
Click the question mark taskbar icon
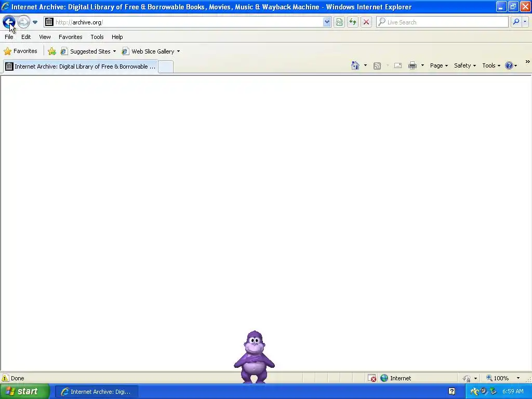coord(451,391)
